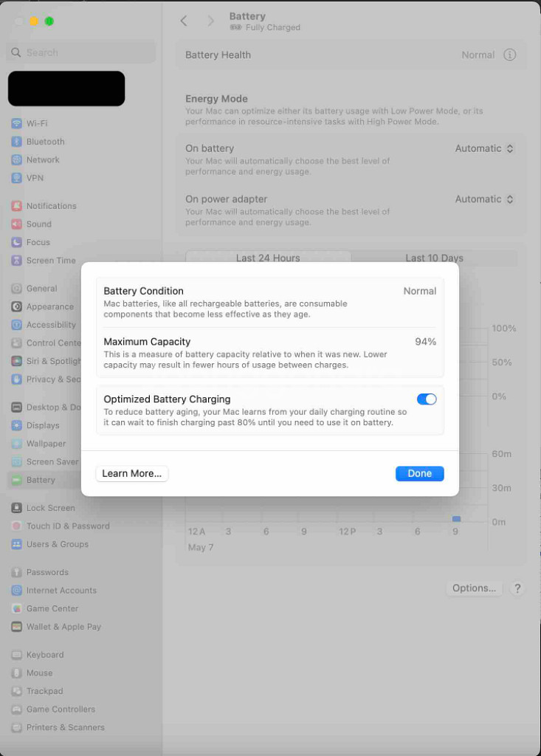
Task: Select the Screen Time hourglass icon
Action: pos(16,261)
